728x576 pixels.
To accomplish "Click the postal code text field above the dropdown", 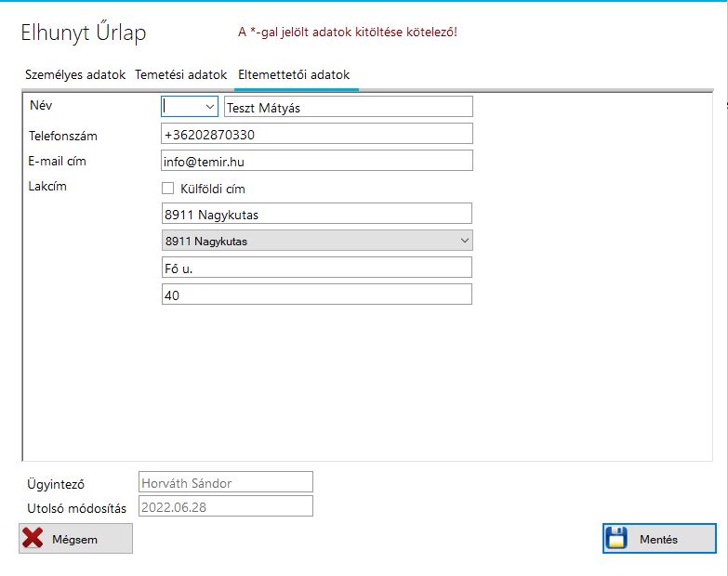I will coord(316,215).
